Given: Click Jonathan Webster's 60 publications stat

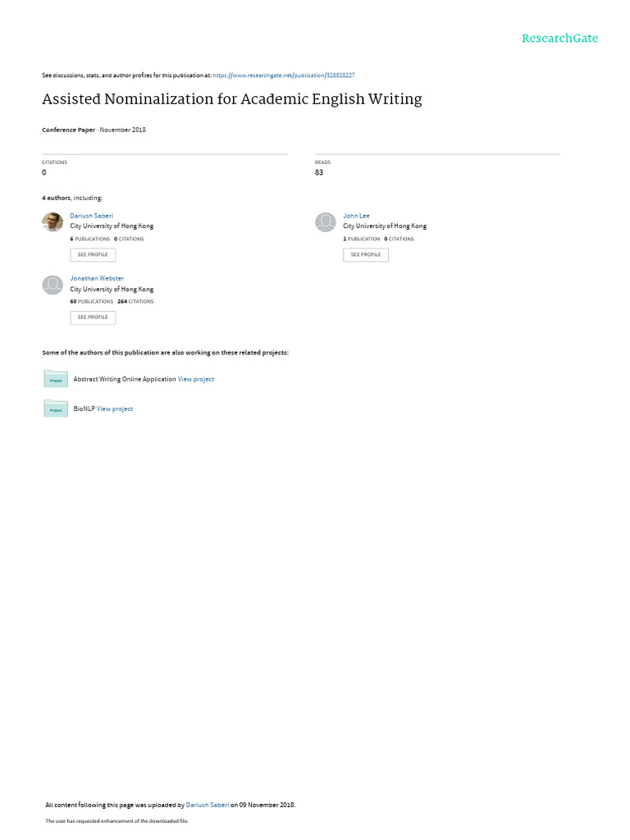Looking at the screenshot, I should pyautogui.click(x=92, y=302).
